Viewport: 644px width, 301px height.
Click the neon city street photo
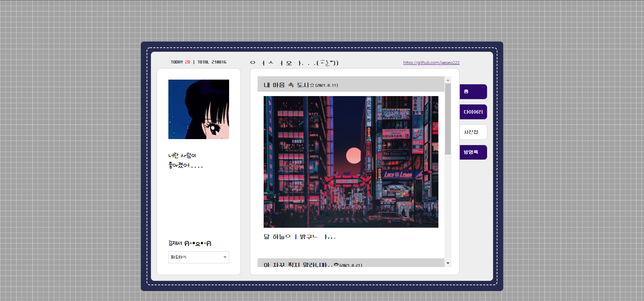[351, 162]
